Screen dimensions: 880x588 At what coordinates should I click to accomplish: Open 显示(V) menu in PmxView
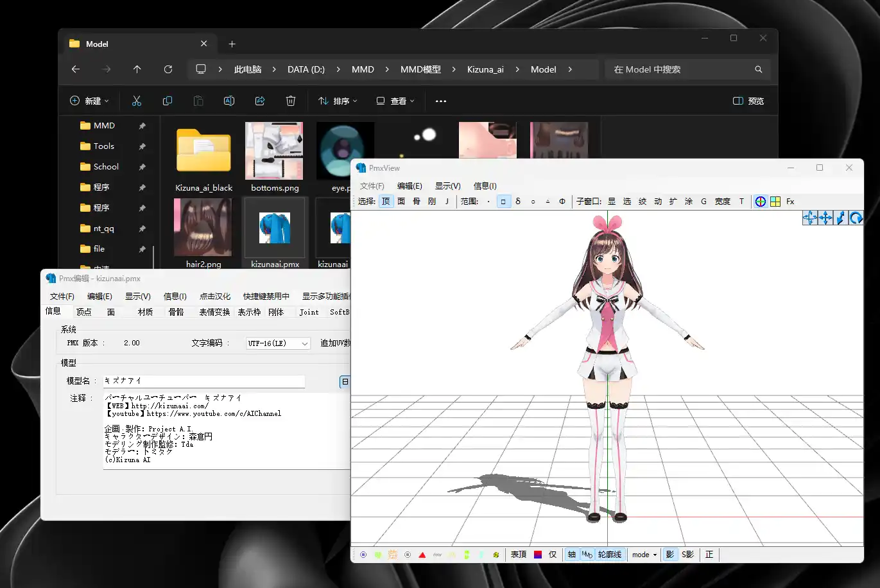(x=448, y=186)
